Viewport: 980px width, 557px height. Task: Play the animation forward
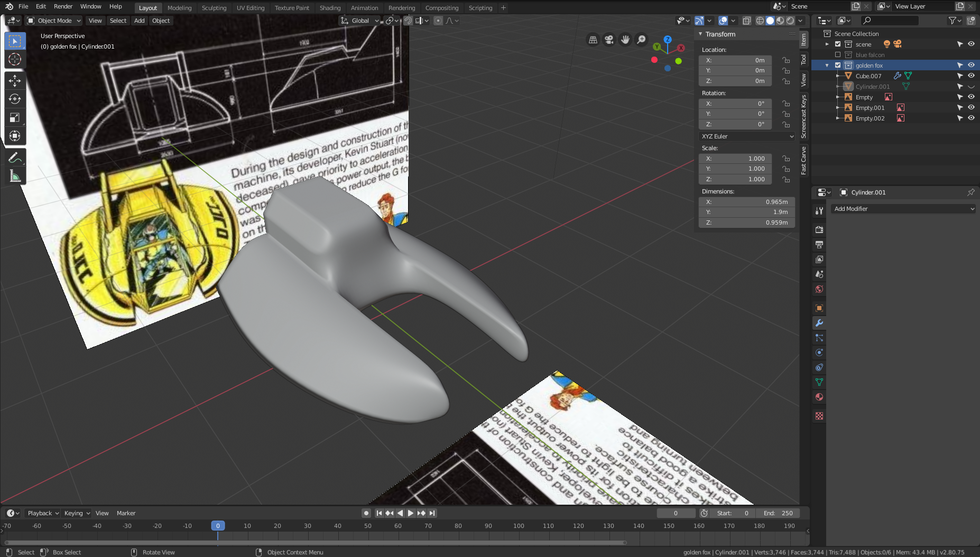tap(411, 513)
